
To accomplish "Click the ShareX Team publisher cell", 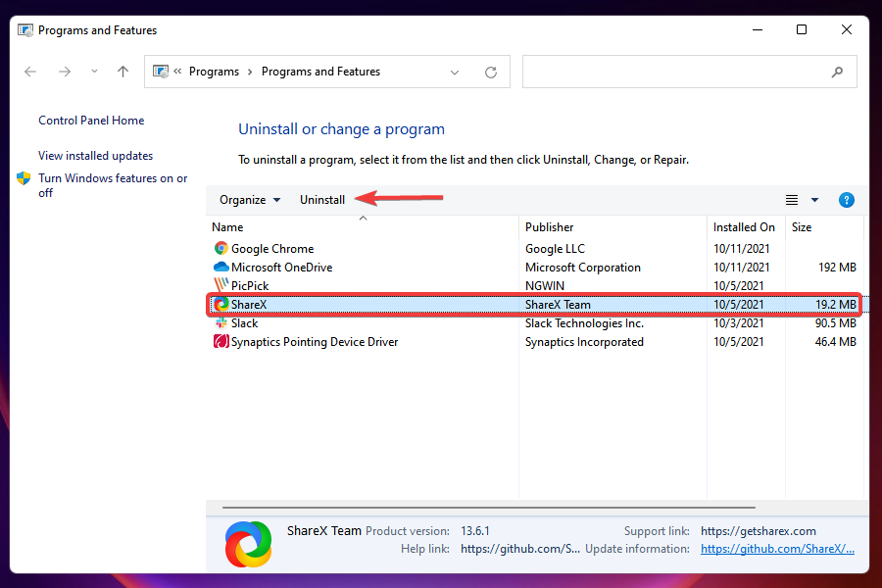I will pos(558,304).
